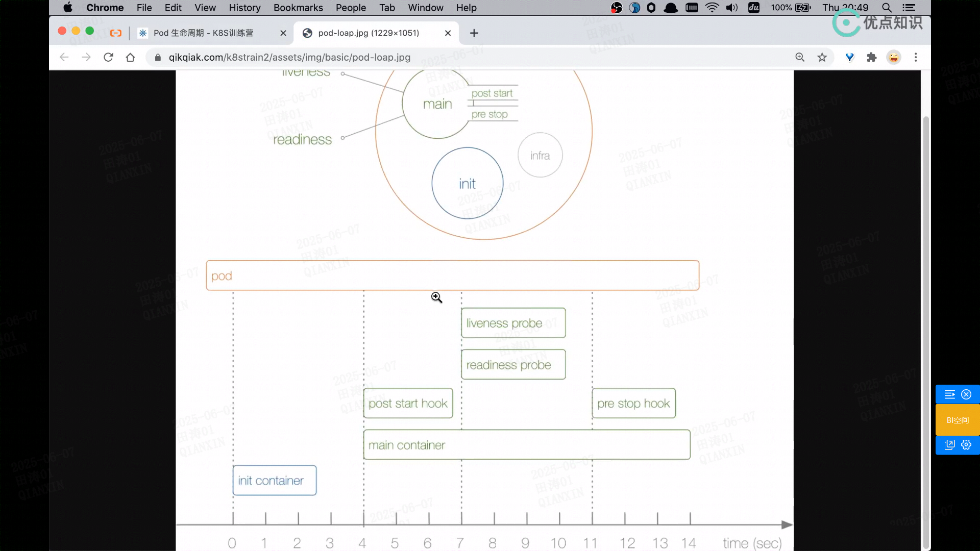This screenshot has height=551, width=980.
Task: Open the Extensions puzzle icon
Action: click(872, 57)
